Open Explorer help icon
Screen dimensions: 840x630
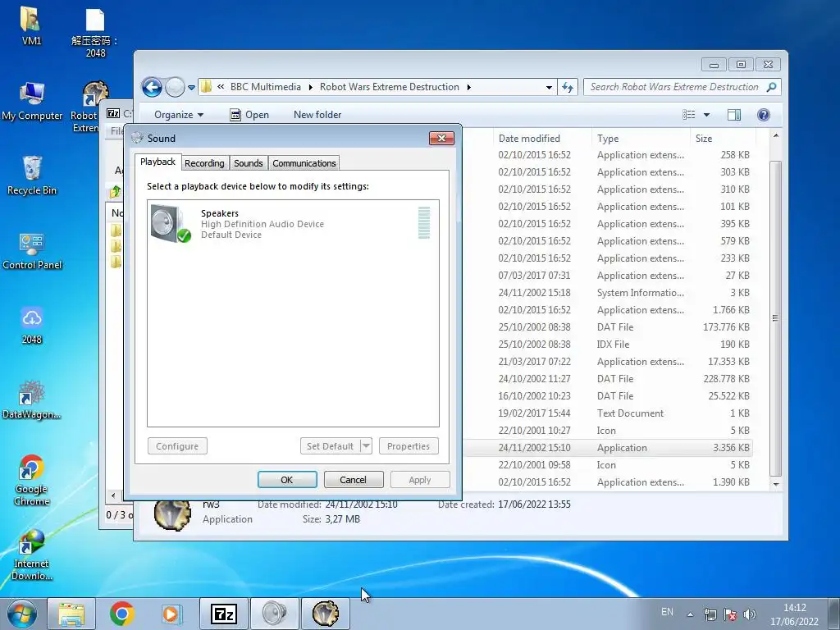tap(764, 115)
